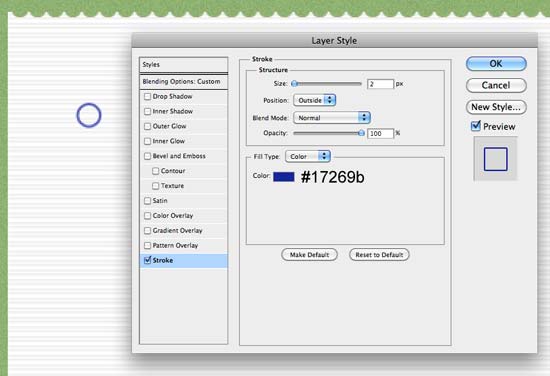
Task: Click the Size value input field
Action: point(380,84)
